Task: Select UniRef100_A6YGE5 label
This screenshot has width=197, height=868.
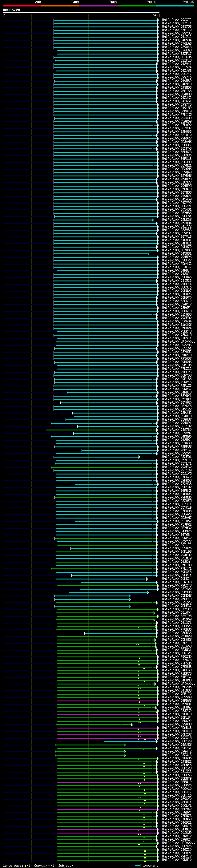Action: coord(177,406)
